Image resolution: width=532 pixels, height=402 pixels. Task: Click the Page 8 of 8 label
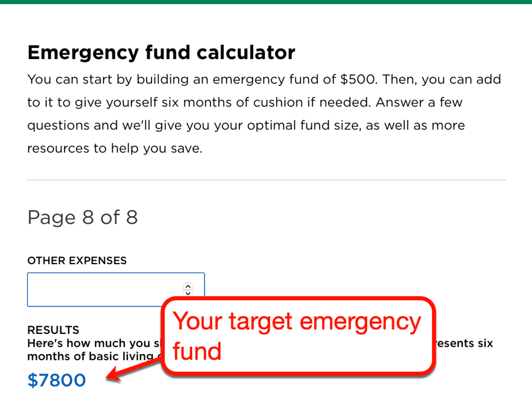(82, 217)
